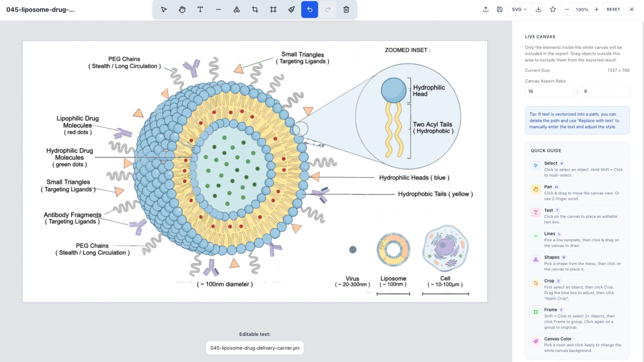Pick the Lines tool

pyautogui.click(x=218, y=9)
